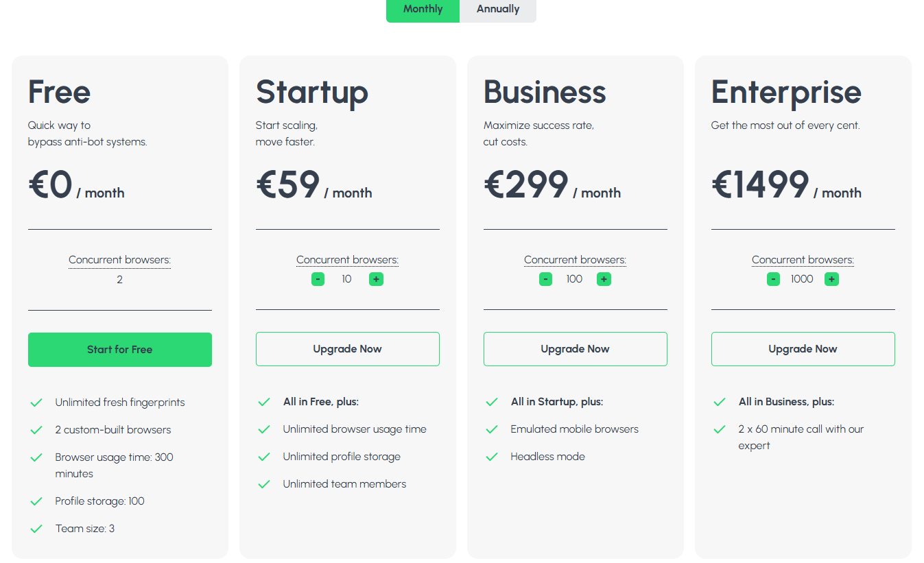Click the Start for Free button
The image size is (924, 563).
(x=119, y=349)
